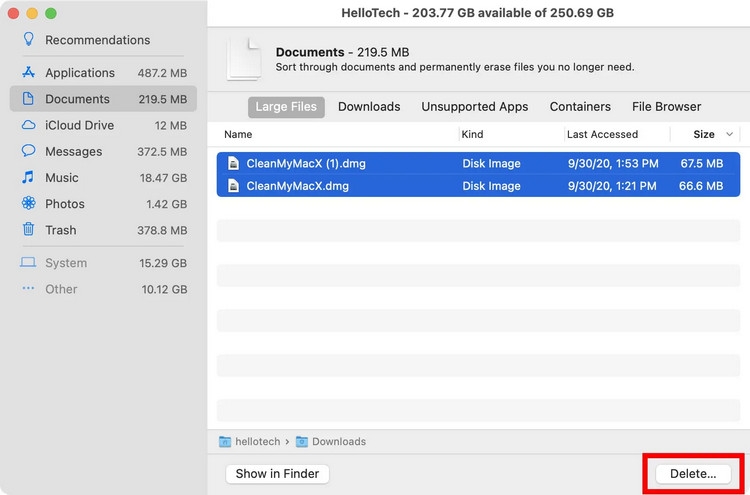Expand the Size column sort chevron

[x=729, y=134]
